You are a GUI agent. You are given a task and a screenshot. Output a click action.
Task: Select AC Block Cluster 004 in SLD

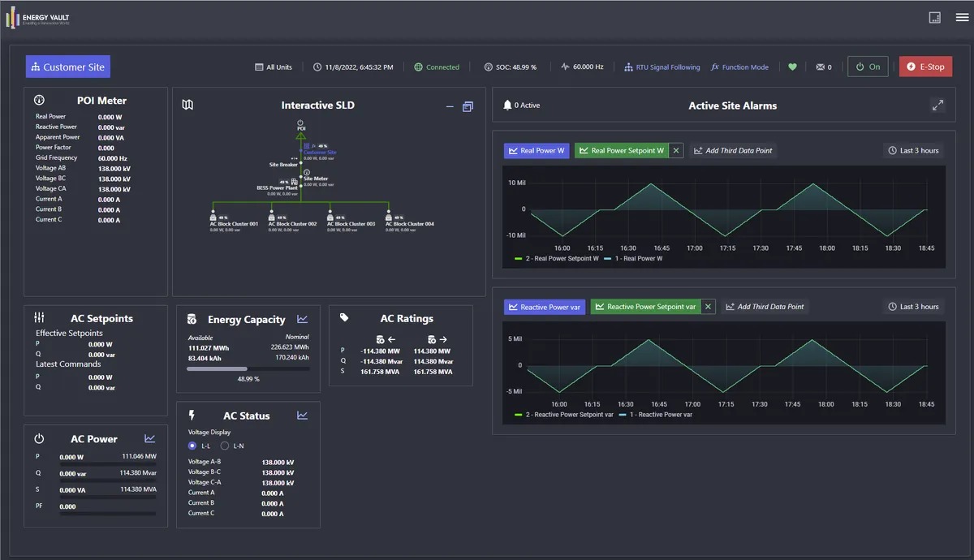pos(409,223)
